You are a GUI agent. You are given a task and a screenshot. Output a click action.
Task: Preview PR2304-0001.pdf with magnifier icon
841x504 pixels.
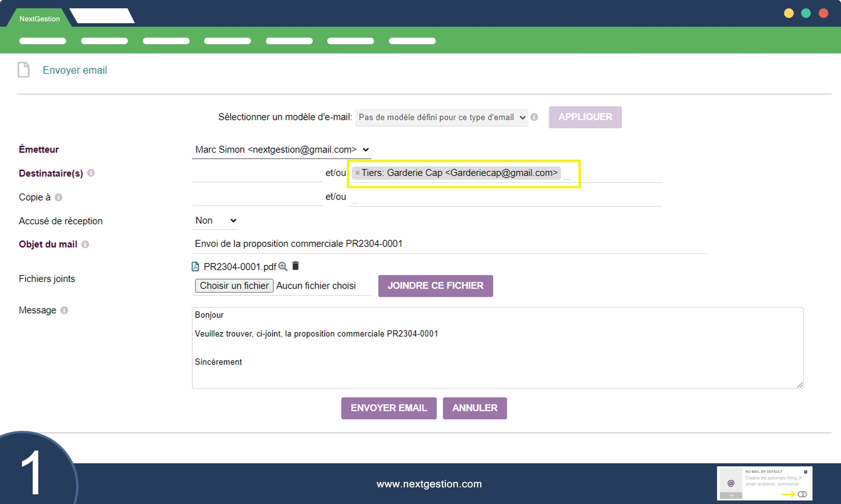(x=283, y=266)
